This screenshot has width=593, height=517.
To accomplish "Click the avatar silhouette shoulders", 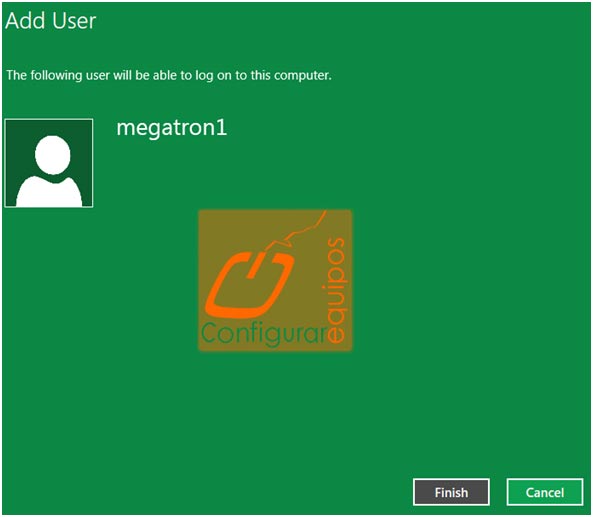I will tap(49, 192).
